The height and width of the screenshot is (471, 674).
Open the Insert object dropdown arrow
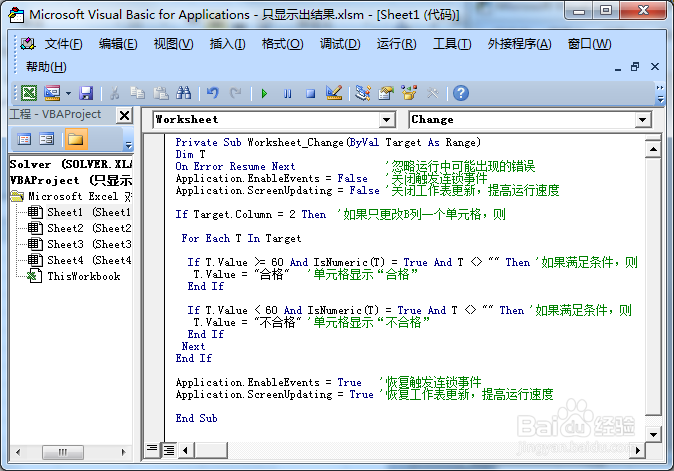pos(68,93)
